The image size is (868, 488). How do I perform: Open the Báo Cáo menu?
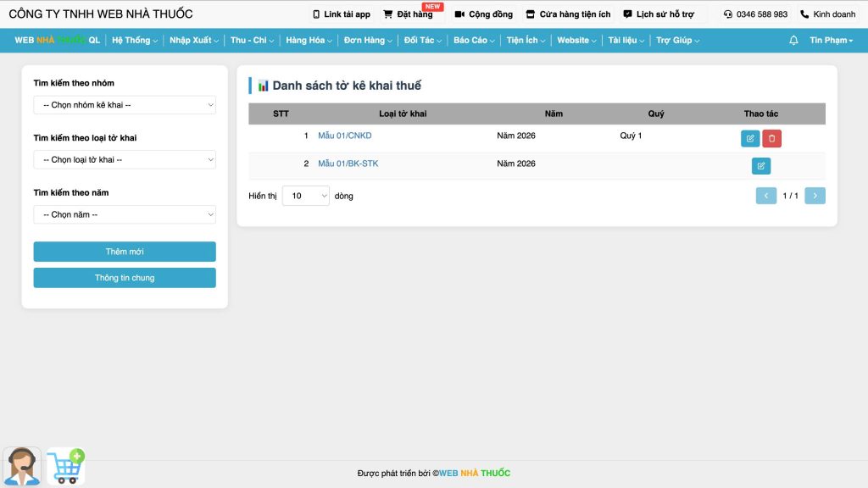tap(474, 41)
